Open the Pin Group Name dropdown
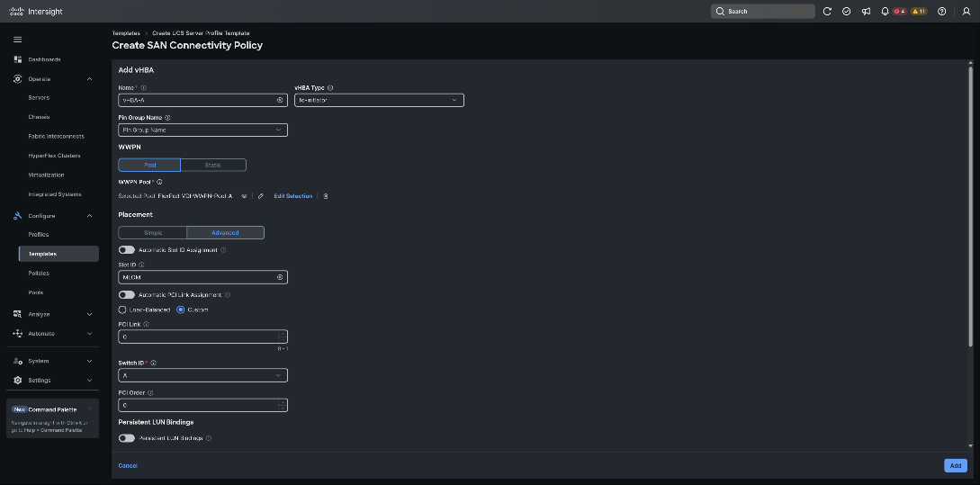Screen dimensions: 980x485 pyautogui.click(x=203, y=130)
